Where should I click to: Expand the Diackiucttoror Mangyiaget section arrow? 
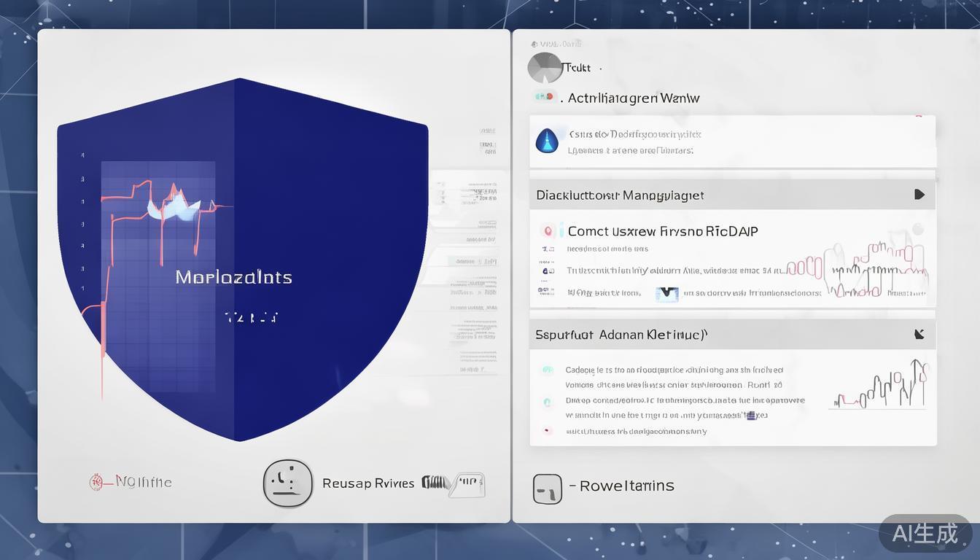click(919, 195)
